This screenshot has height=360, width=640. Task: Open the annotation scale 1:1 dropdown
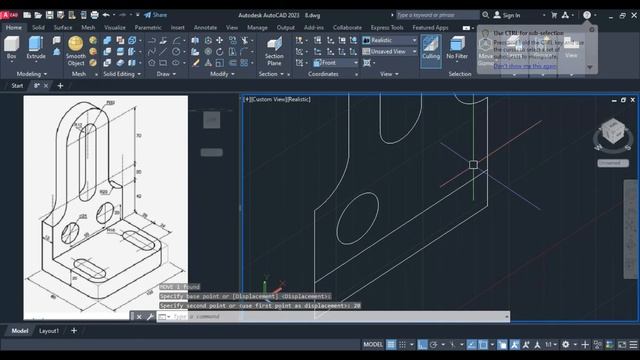click(x=551, y=345)
